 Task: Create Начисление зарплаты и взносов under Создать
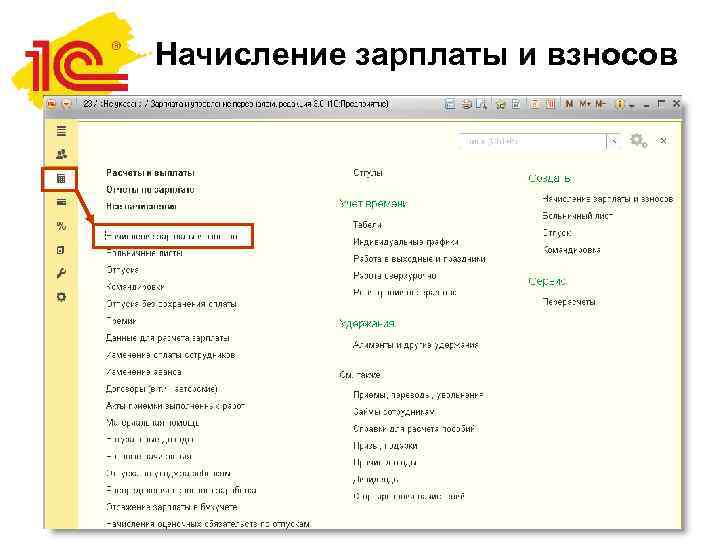[608, 199]
